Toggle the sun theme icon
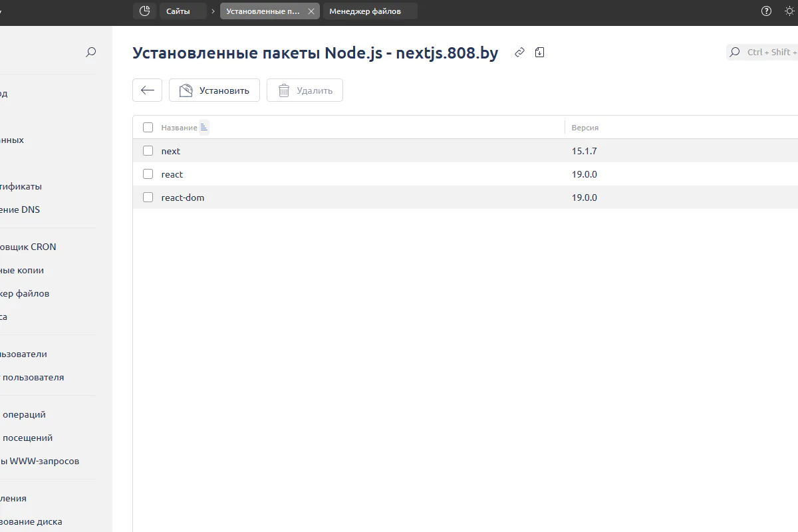The image size is (798, 532). tap(790, 11)
